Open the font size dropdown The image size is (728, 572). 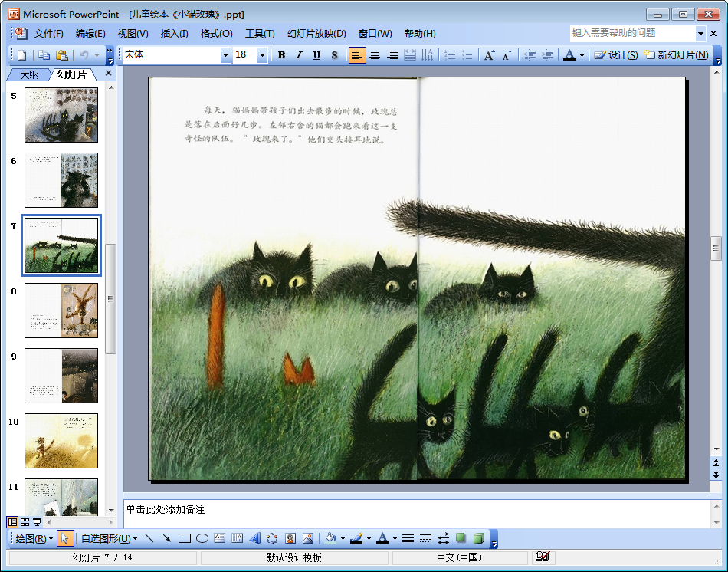coord(262,55)
